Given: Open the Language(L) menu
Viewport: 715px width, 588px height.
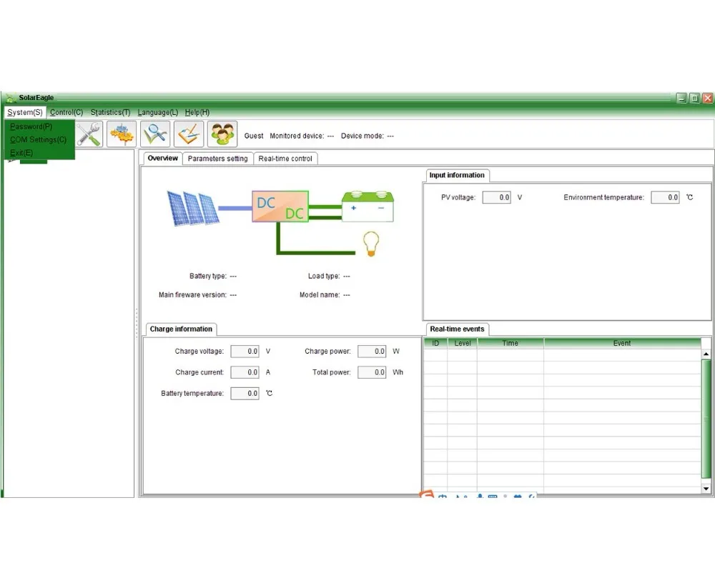Looking at the screenshot, I should (x=158, y=112).
